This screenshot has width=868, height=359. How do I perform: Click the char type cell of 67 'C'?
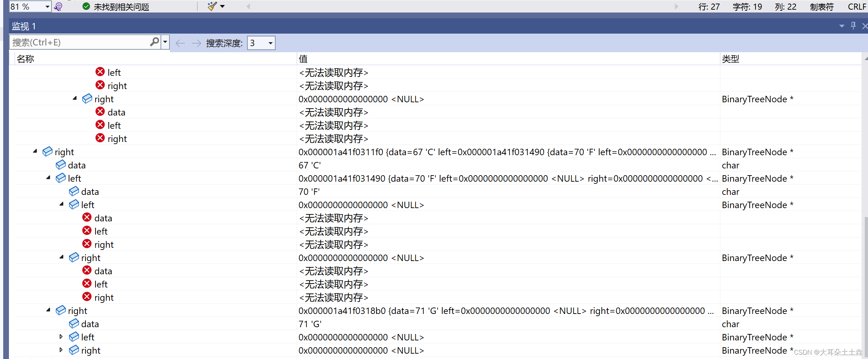click(x=791, y=165)
